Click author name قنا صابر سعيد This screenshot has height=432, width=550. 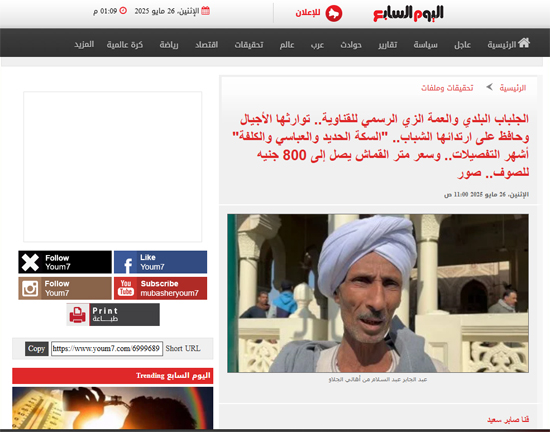pyautogui.click(x=508, y=419)
